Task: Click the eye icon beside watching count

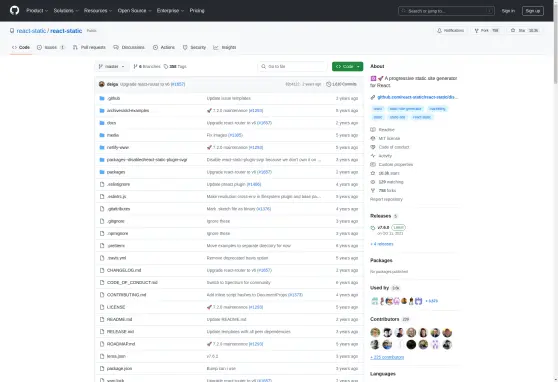Action: [373, 182]
